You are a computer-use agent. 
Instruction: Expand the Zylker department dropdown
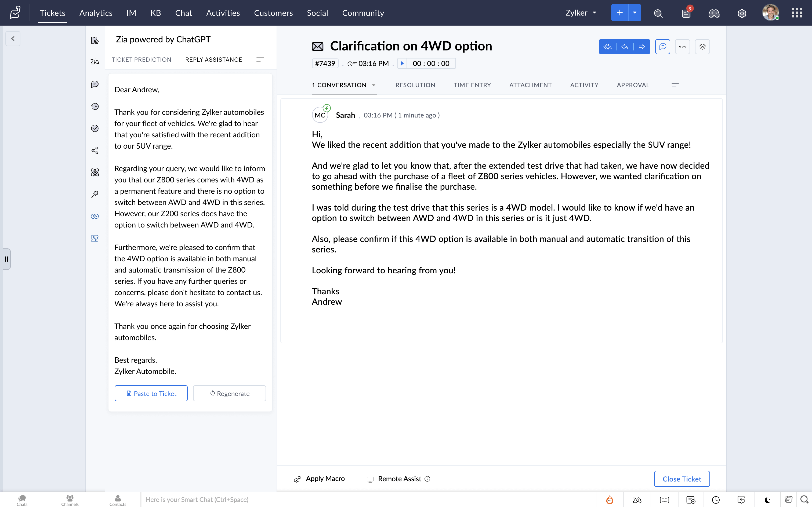[581, 13]
